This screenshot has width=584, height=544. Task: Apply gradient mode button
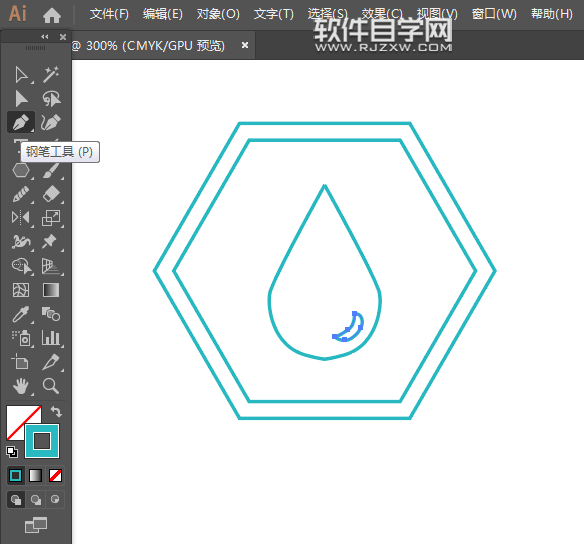point(35,475)
